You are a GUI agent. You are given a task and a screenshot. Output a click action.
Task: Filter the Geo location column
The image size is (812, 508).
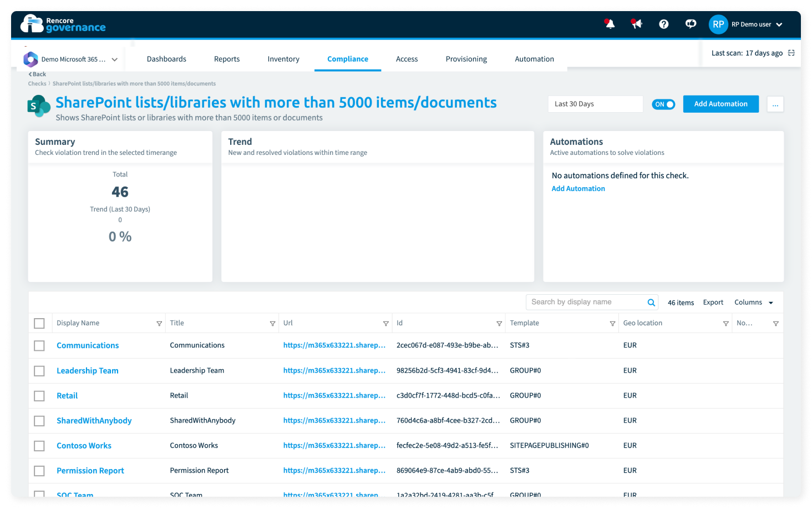coord(725,324)
